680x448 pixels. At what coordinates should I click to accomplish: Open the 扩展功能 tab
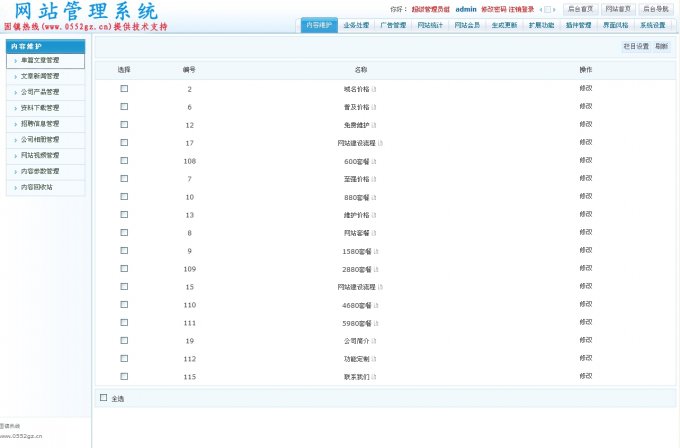coord(541,25)
